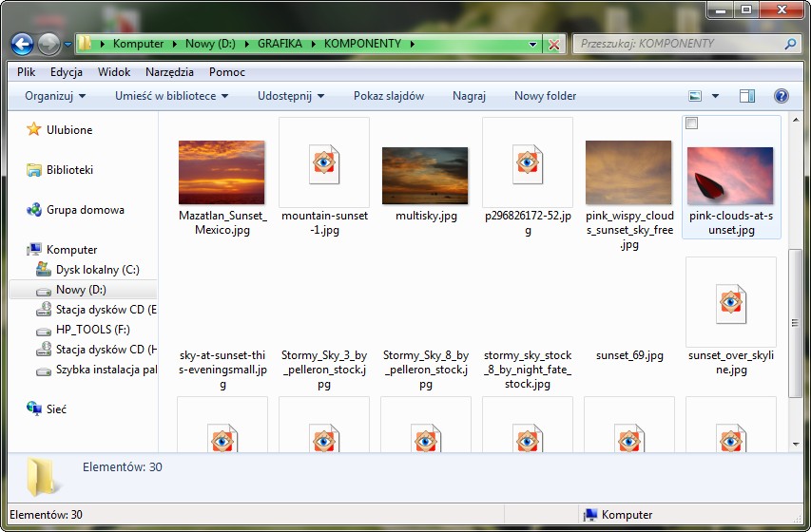
Task: Select Biblioteki in navigation pane
Action: click(69, 170)
